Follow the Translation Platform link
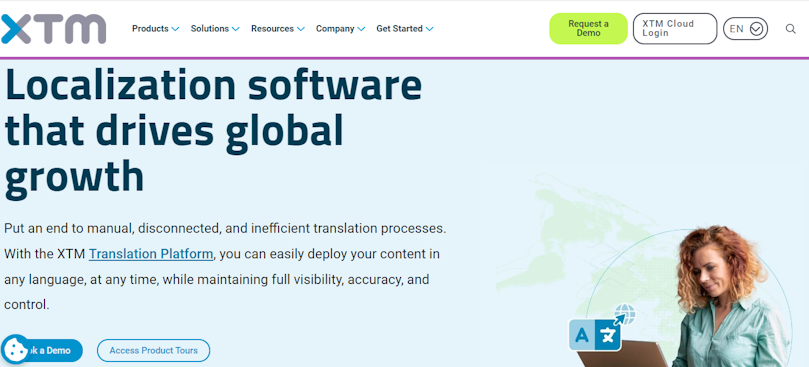Screen dimensions: 809x367 151,254
